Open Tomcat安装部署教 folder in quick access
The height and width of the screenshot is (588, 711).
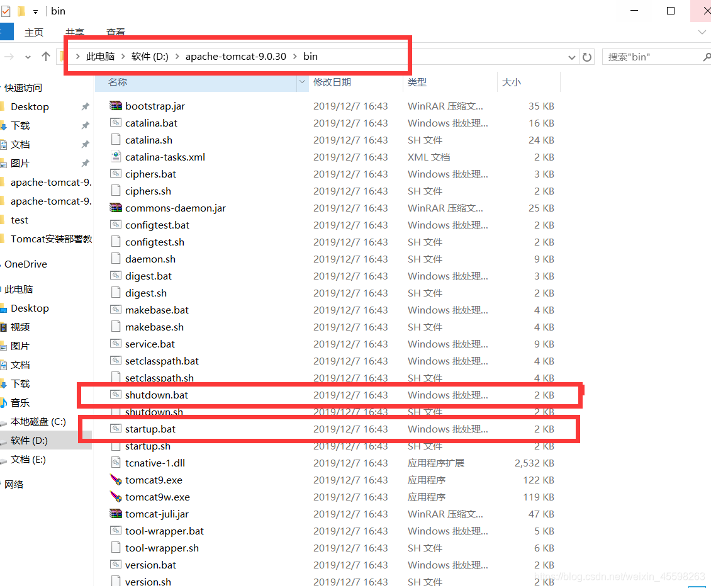(x=51, y=239)
